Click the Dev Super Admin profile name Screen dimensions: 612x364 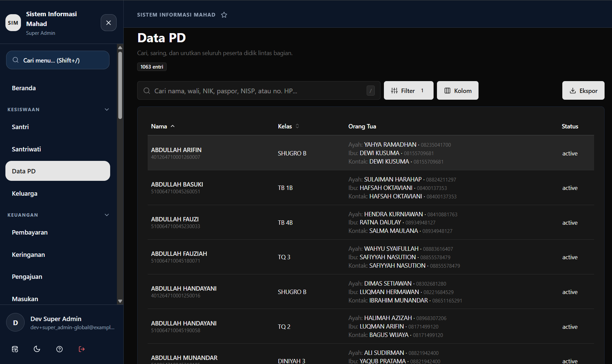[x=56, y=319]
